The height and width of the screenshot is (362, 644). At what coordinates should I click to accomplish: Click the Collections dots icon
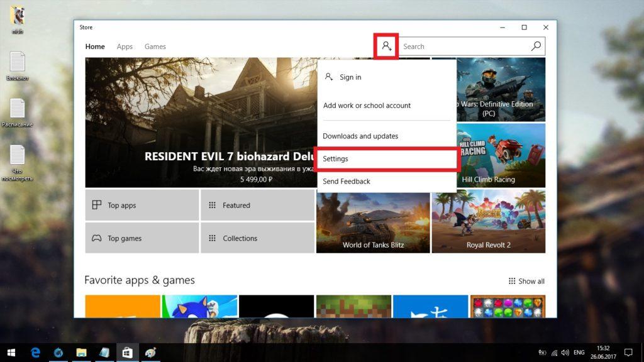pyautogui.click(x=212, y=238)
